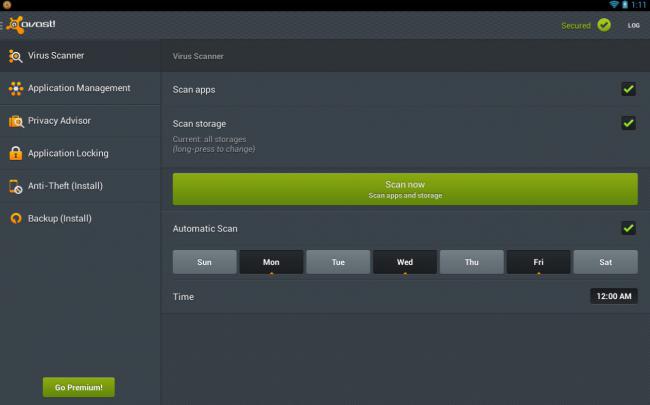Click the Virus Scanner panel heading
Screen dimensions: 650x405
[198, 56]
